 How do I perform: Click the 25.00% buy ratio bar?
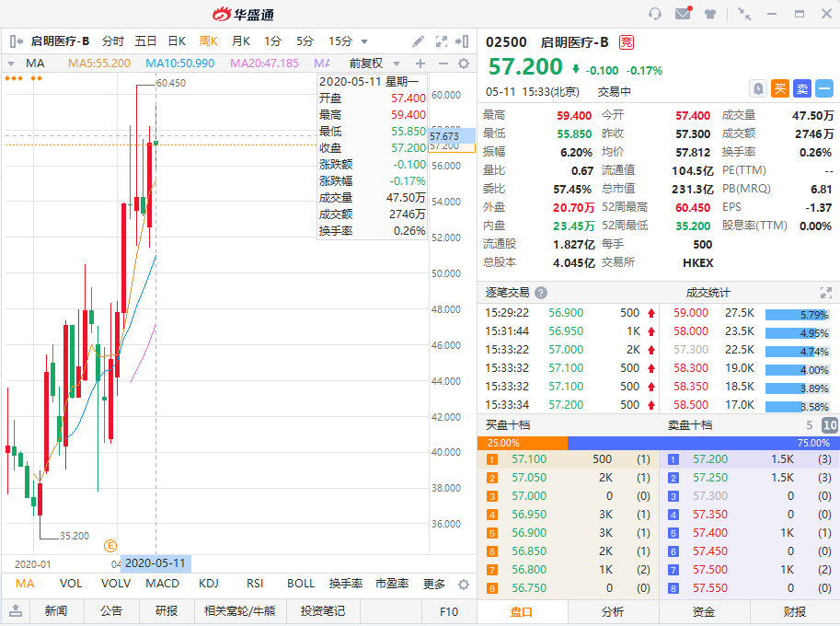pyautogui.click(x=523, y=443)
